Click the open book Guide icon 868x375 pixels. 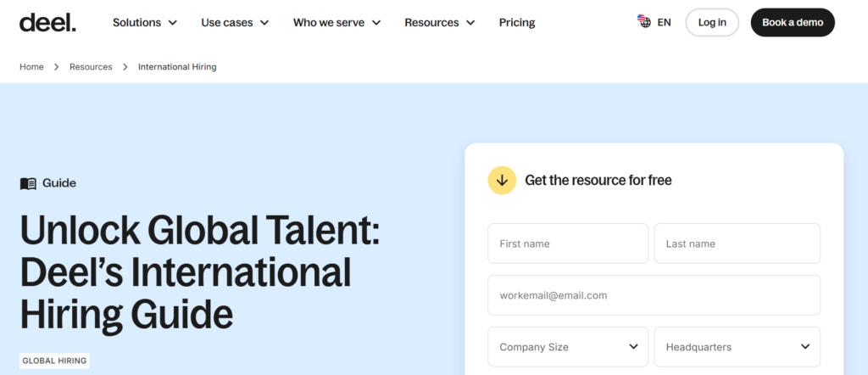[28, 183]
